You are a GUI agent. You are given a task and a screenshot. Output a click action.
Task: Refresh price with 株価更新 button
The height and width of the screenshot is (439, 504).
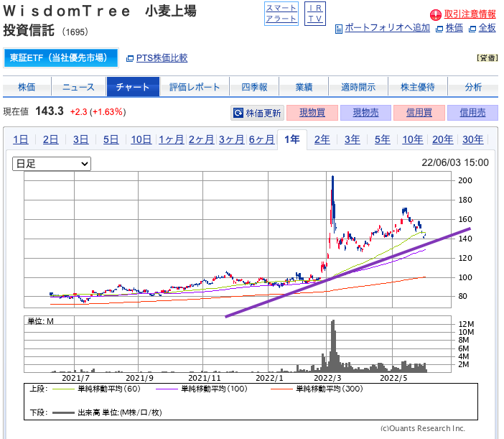tap(257, 113)
